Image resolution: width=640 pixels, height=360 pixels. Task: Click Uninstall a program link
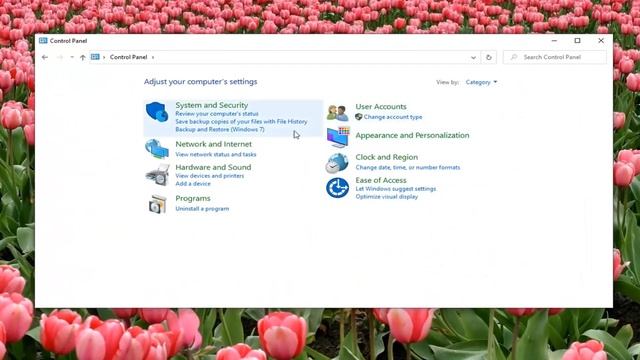(x=202, y=209)
